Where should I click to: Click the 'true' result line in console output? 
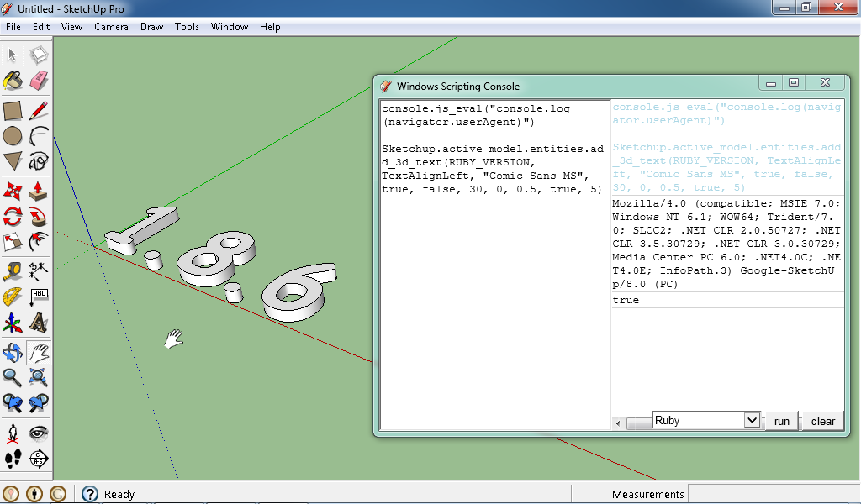coord(626,300)
